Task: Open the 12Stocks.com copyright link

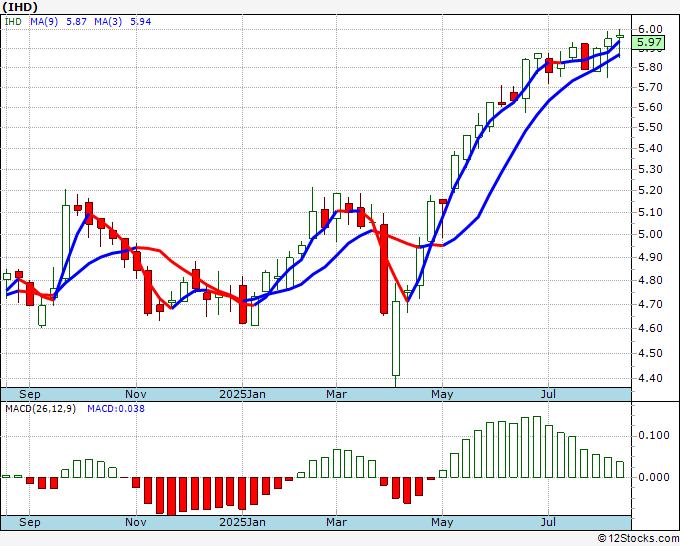Action: point(638,539)
